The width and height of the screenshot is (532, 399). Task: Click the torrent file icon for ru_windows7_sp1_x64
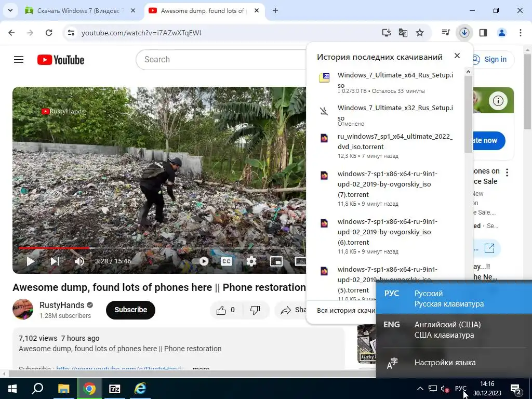324,138
